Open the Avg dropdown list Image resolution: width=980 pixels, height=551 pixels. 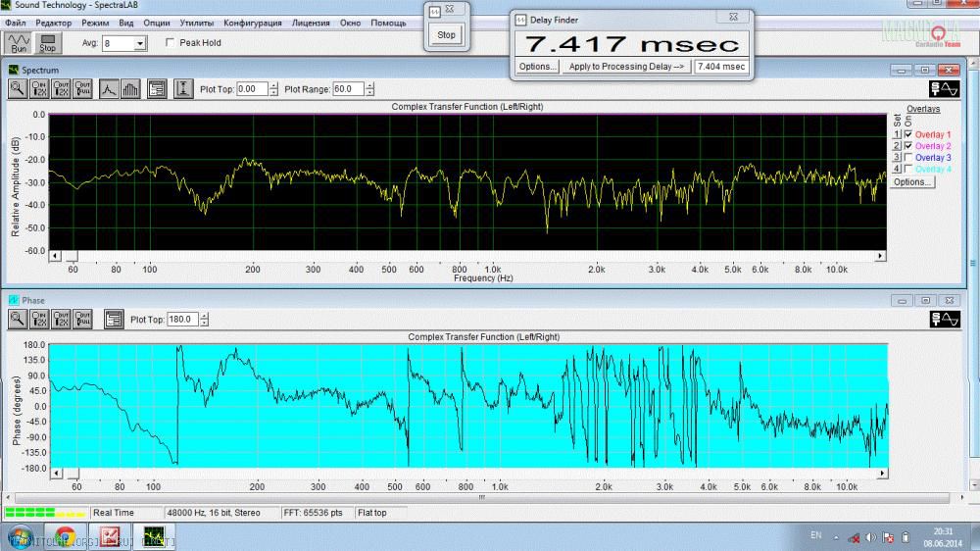(x=140, y=43)
